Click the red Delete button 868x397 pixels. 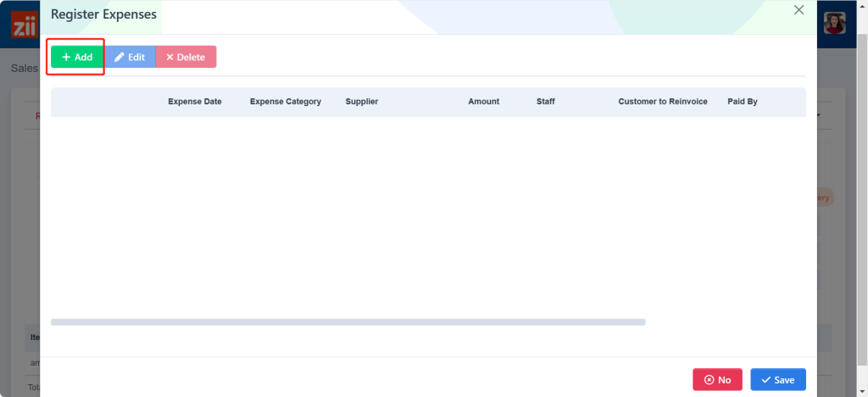[186, 57]
